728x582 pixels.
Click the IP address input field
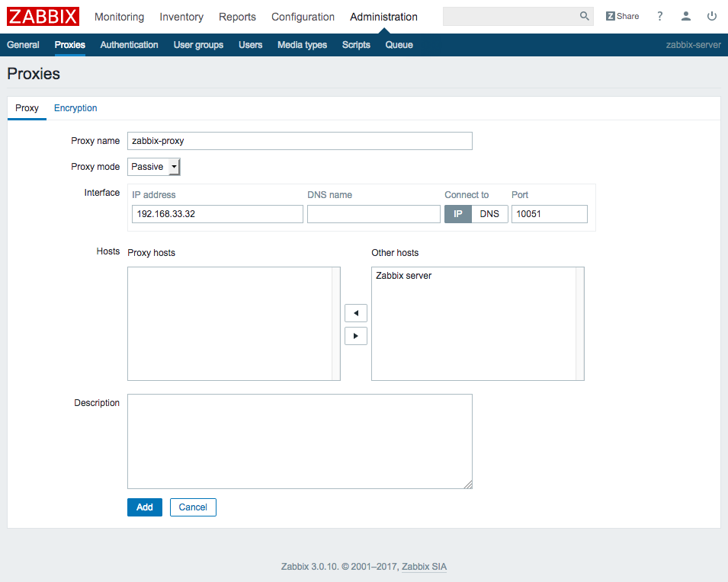click(217, 214)
